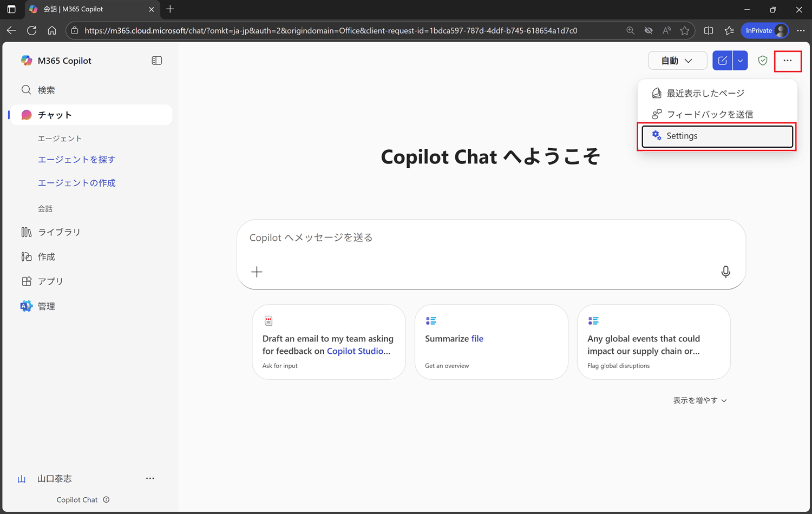Image resolution: width=812 pixels, height=514 pixels.
Task: Open a new browser tab
Action: (171, 9)
